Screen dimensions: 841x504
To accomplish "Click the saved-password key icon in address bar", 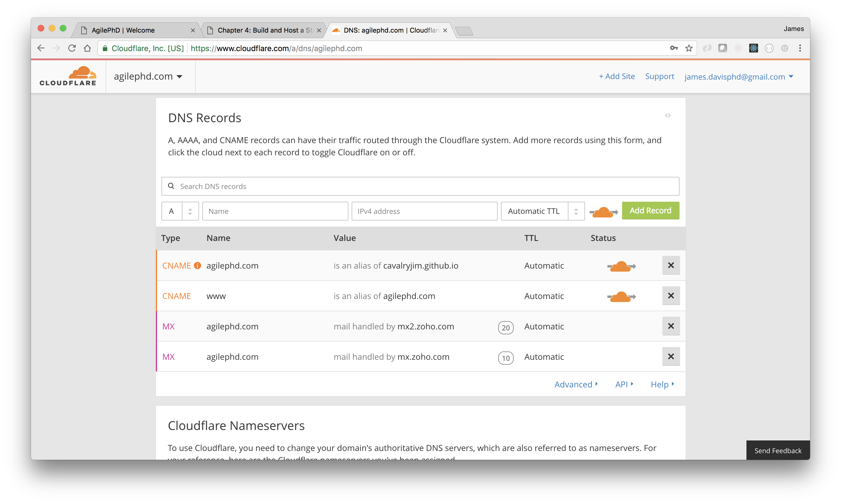I will (x=674, y=48).
